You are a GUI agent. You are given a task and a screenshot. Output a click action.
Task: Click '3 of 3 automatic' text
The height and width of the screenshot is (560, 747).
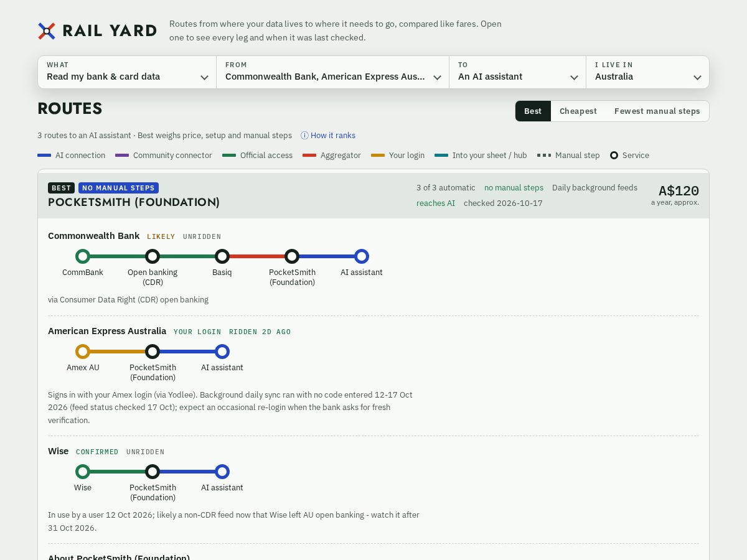[x=446, y=188]
